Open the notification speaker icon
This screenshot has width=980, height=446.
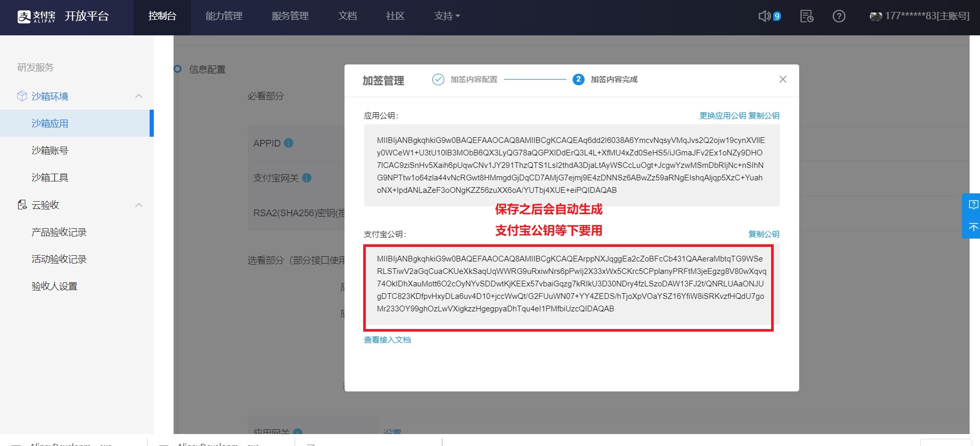click(764, 16)
